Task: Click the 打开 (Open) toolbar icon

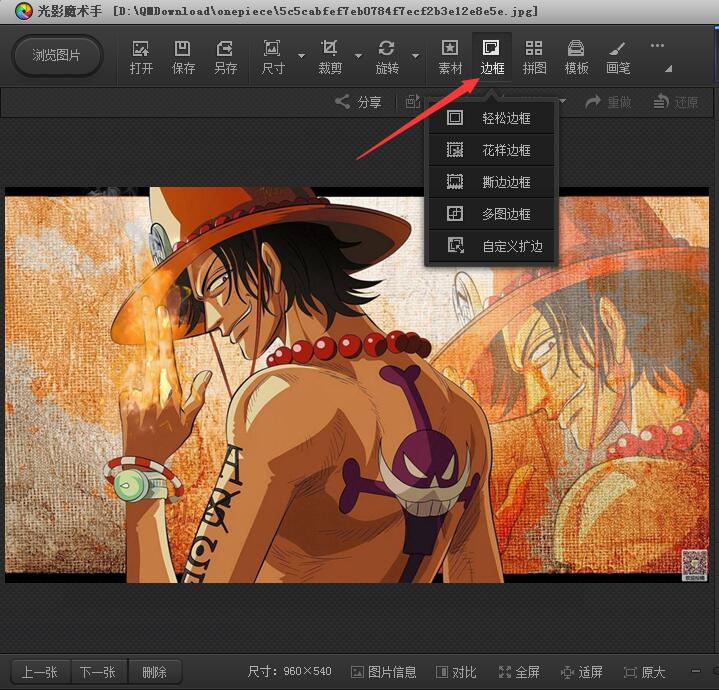Action: 140,56
